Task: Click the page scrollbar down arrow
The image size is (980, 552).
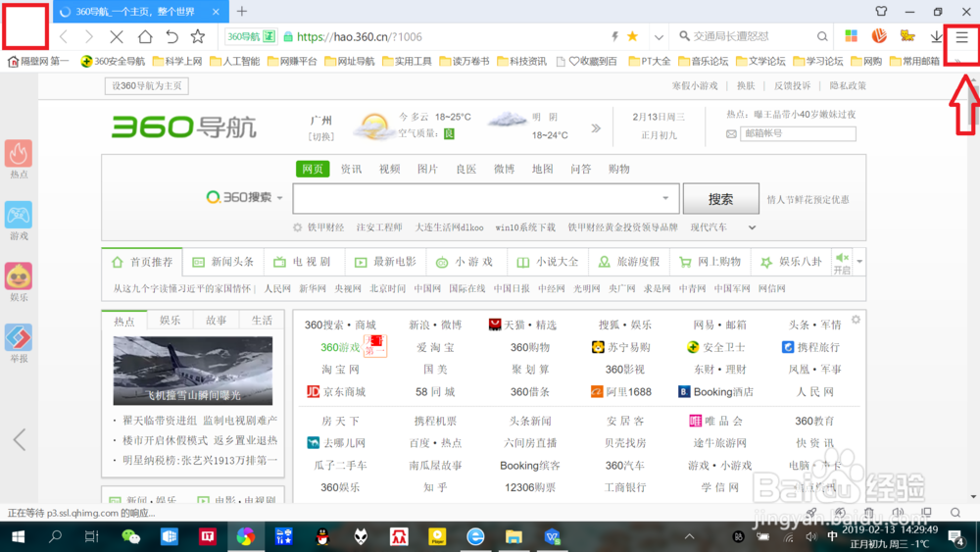Action: pyautogui.click(x=973, y=497)
